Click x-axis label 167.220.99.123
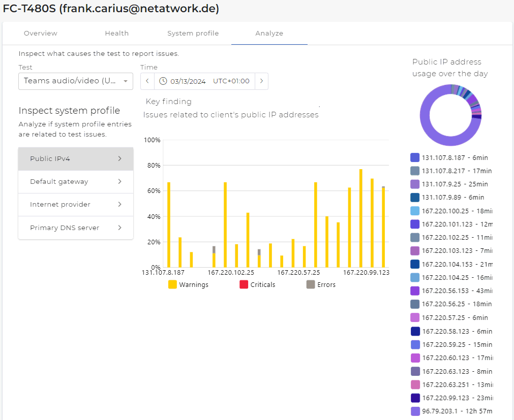 [366, 272]
